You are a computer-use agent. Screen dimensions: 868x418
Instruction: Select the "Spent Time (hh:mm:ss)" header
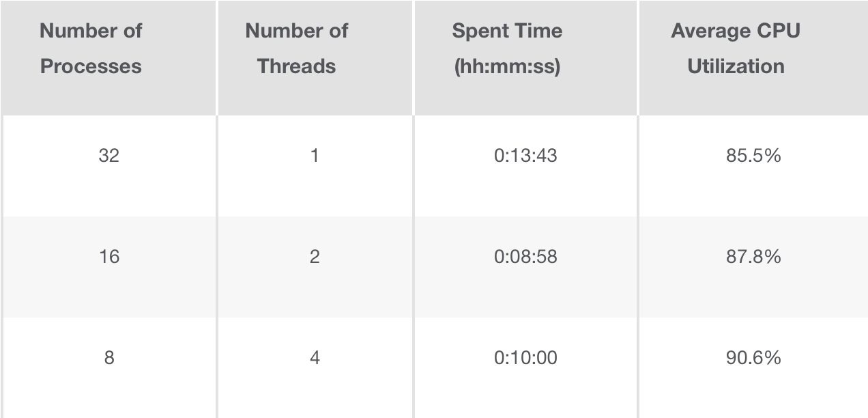tap(507, 48)
